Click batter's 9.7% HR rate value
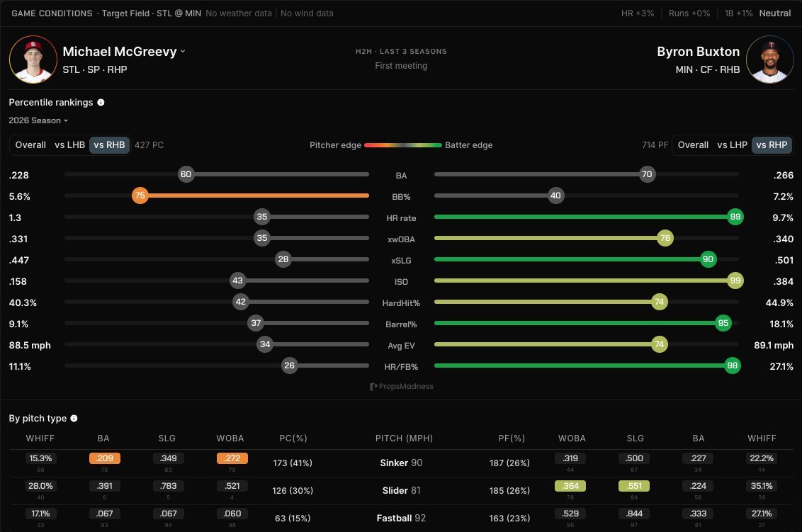Image resolution: width=802 pixels, height=532 pixels. [783, 217]
